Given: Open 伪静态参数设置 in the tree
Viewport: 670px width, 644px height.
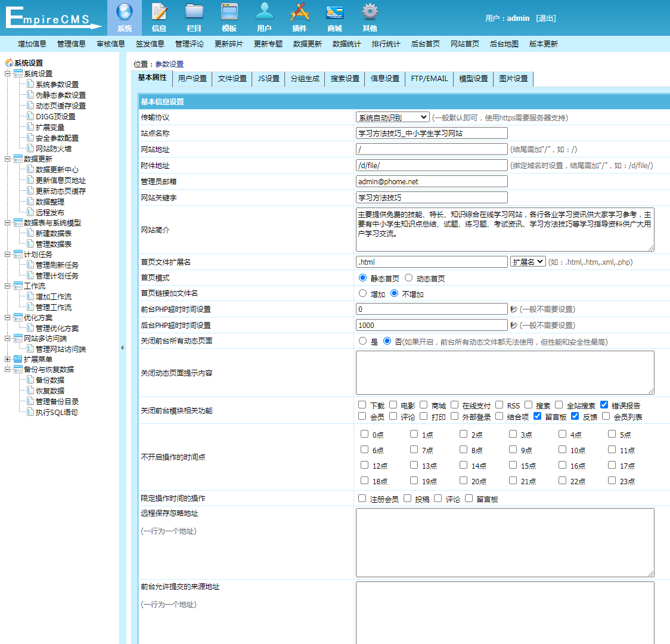Looking at the screenshot, I should point(61,95).
